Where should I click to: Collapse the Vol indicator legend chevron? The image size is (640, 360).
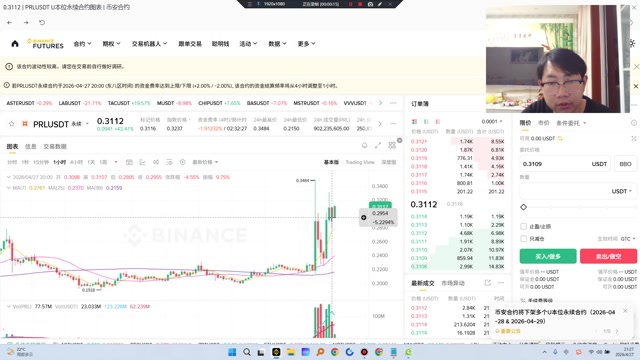pos(9,306)
